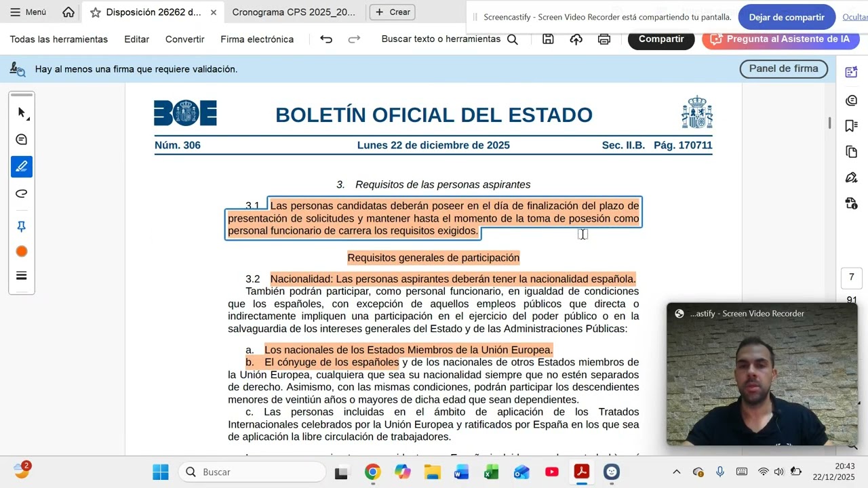Viewport: 868px width, 488px height.
Task: Open Google Chrome from taskbar
Action: click(x=372, y=472)
